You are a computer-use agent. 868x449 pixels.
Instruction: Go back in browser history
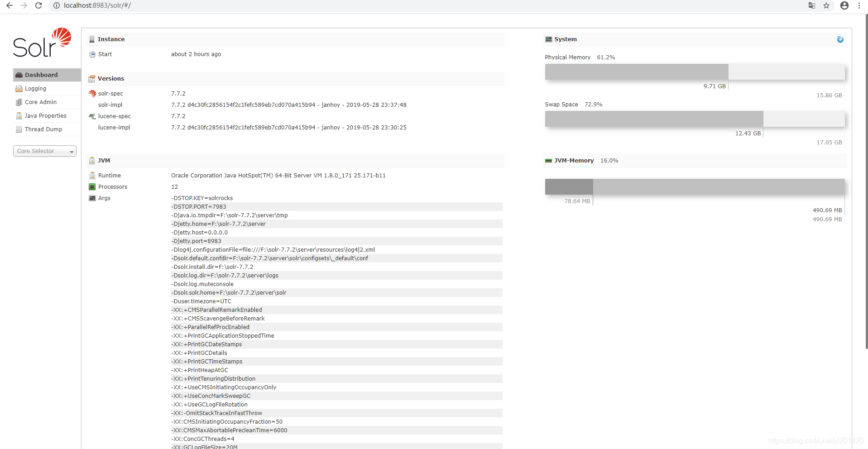(x=9, y=5)
